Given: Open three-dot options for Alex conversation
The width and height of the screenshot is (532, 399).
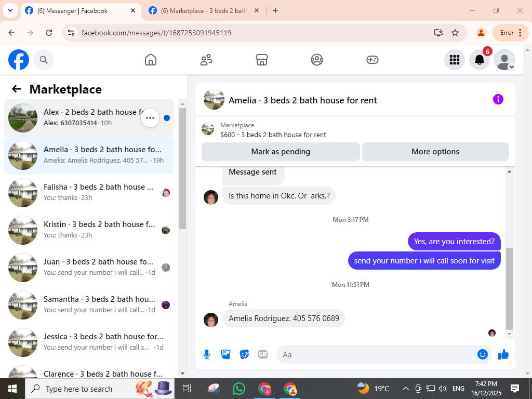Looking at the screenshot, I should [x=150, y=118].
